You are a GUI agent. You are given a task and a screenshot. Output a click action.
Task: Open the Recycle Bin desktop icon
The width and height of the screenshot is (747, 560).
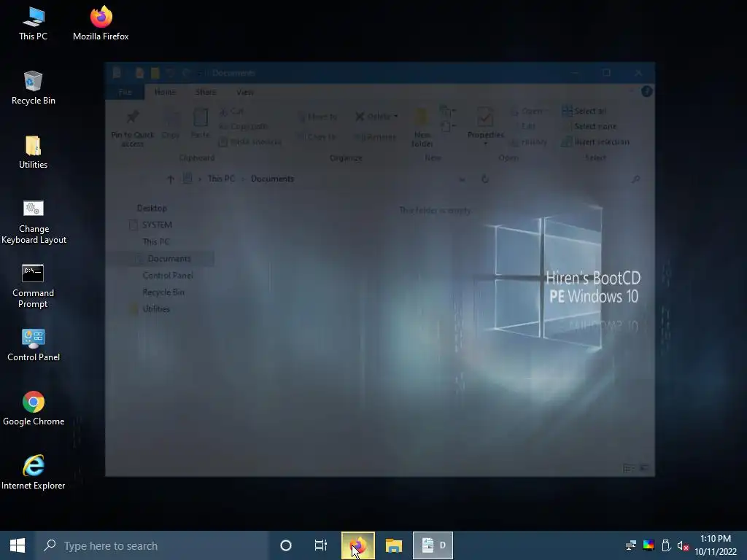(33, 87)
